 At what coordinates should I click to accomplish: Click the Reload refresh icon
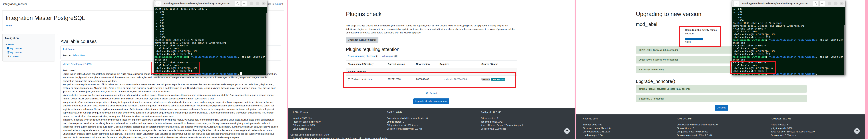(x=427, y=93)
